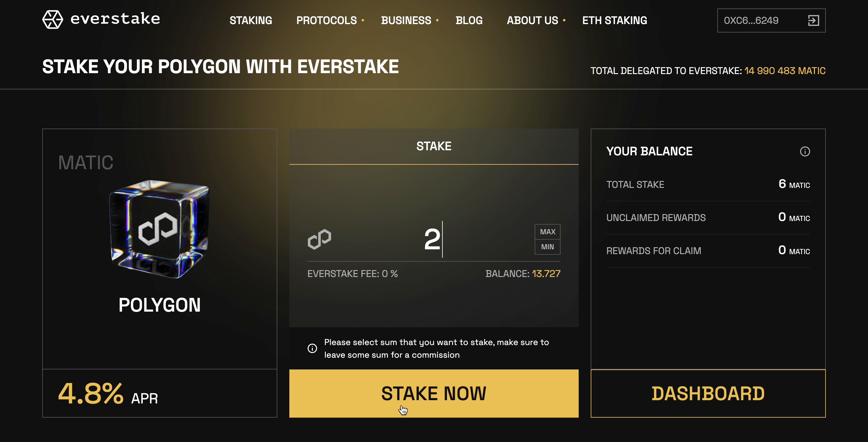Click MAX to stake maximum amount
This screenshot has width=868, height=442.
547,232
